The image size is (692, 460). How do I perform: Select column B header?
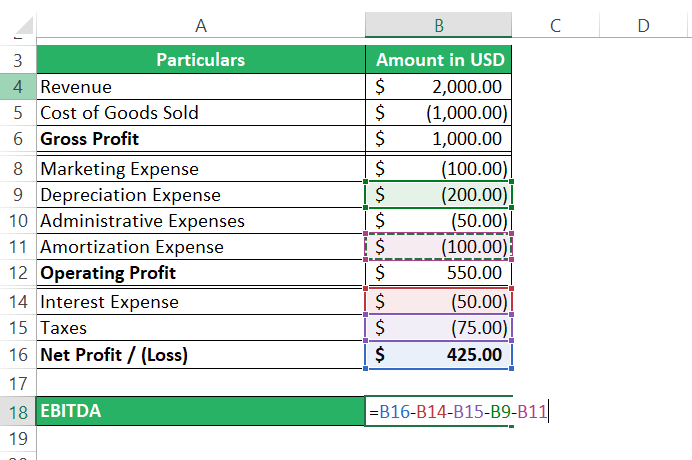click(439, 25)
